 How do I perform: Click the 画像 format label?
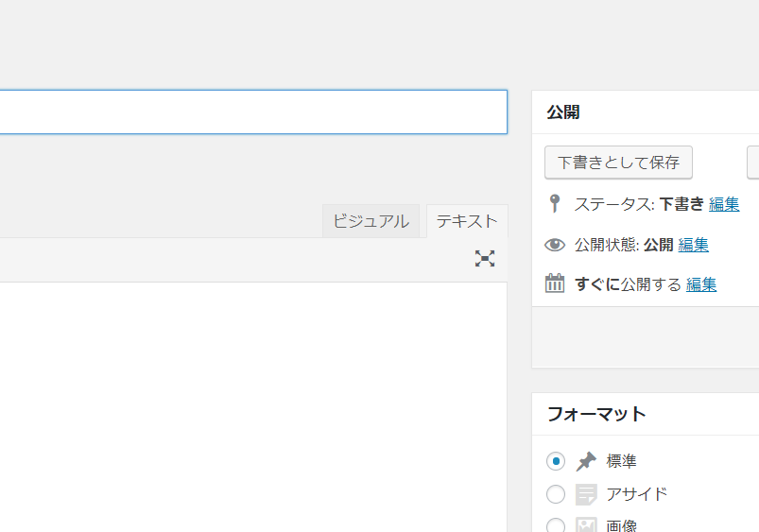(x=622, y=525)
